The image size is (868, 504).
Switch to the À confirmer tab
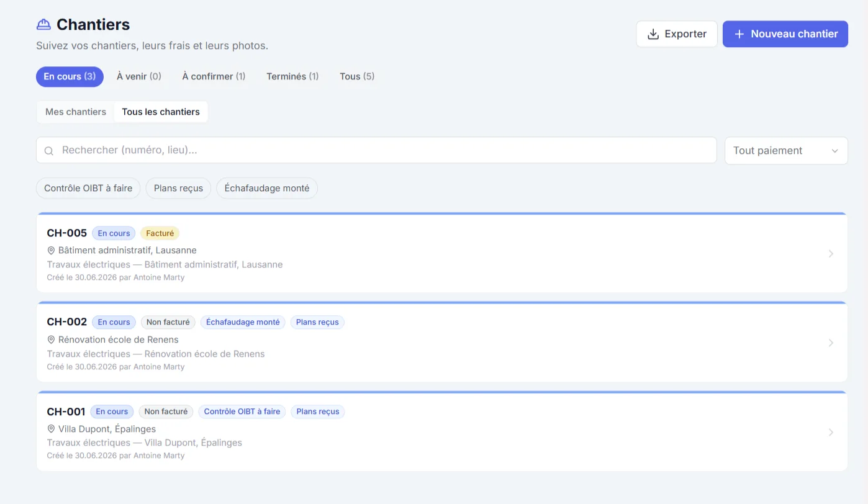point(214,76)
